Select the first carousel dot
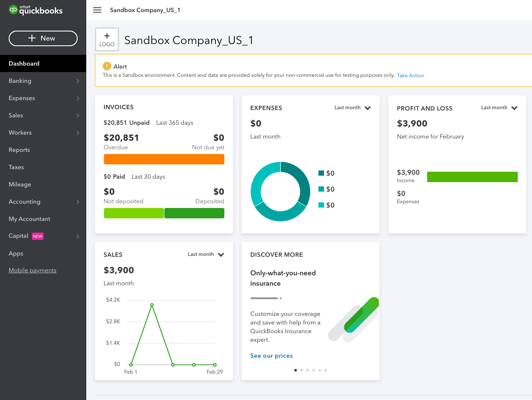The width and height of the screenshot is (532, 400). (296, 370)
